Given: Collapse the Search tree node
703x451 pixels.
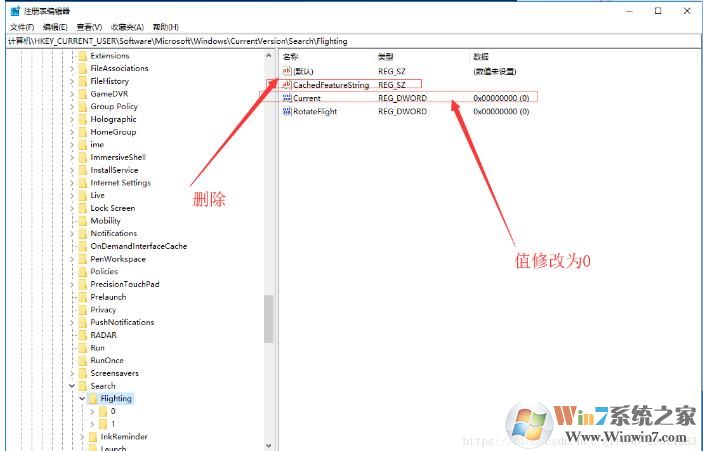Looking at the screenshot, I should (x=72, y=386).
